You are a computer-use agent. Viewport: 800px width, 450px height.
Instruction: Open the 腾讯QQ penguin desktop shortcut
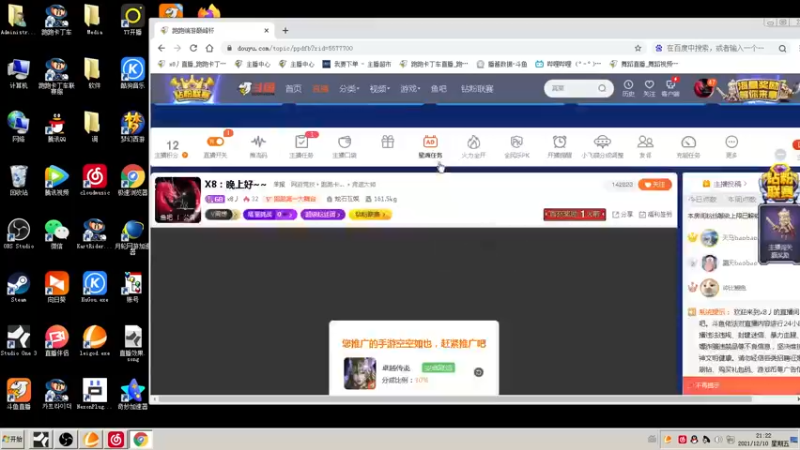pos(56,127)
